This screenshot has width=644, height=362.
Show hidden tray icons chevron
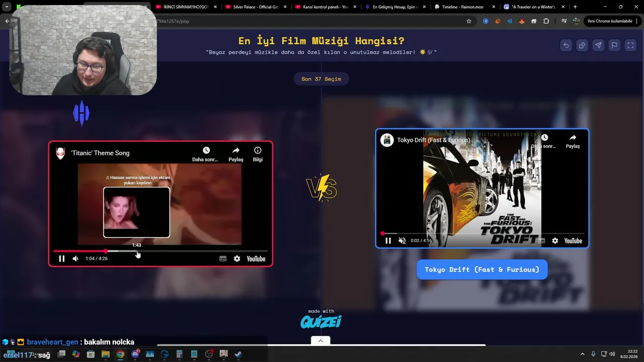point(583,354)
